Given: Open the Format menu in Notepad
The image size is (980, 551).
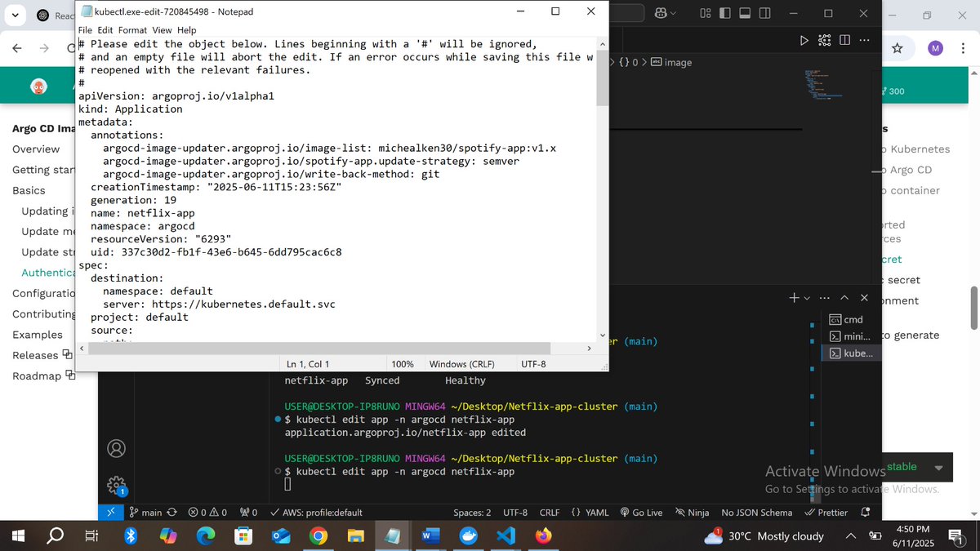Looking at the screenshot, I should coord(133,30).
